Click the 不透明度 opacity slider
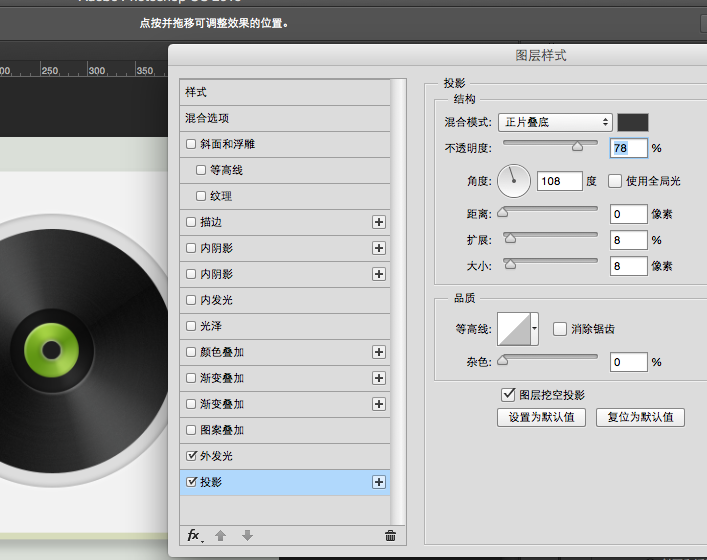Image resolution: width=707 pixels, height=560 pixels. (x=550, y=145)
